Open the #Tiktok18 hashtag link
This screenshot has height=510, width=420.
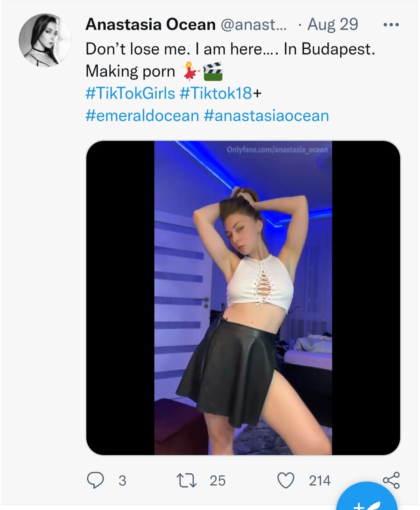tap(216, 93)
